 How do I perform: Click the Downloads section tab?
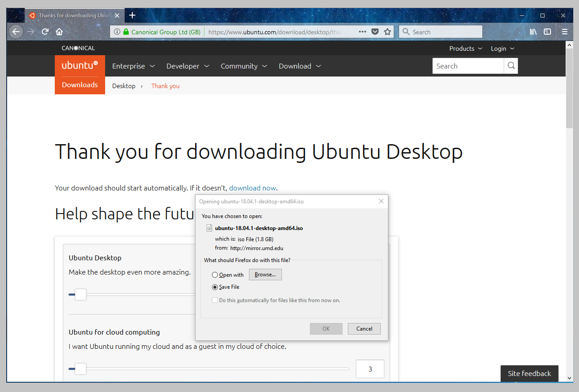tap(80, 85)
